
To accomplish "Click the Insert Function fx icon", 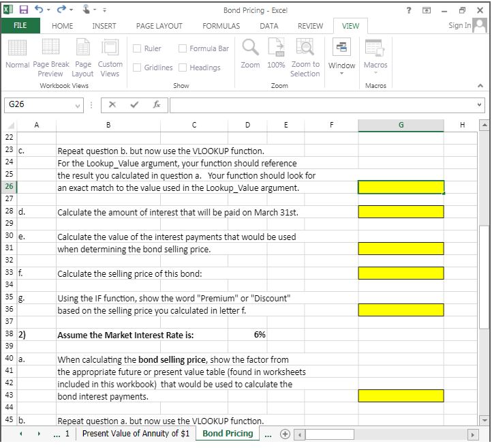I will [157, 104].
